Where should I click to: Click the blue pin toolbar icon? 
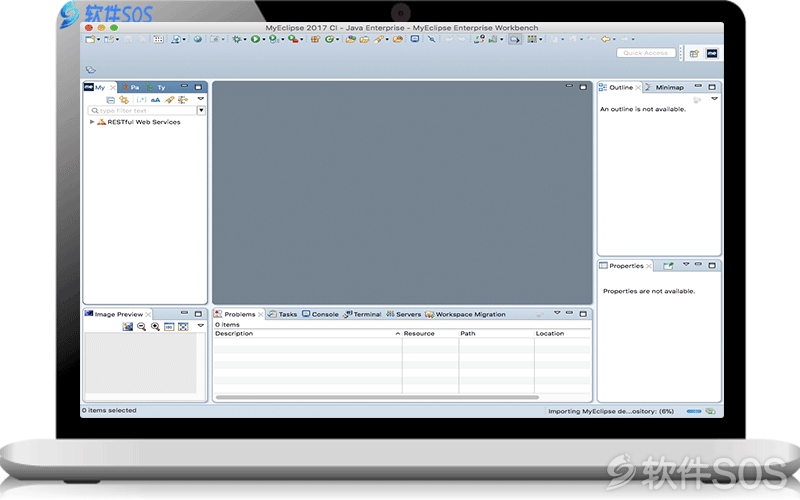(432, 39)
